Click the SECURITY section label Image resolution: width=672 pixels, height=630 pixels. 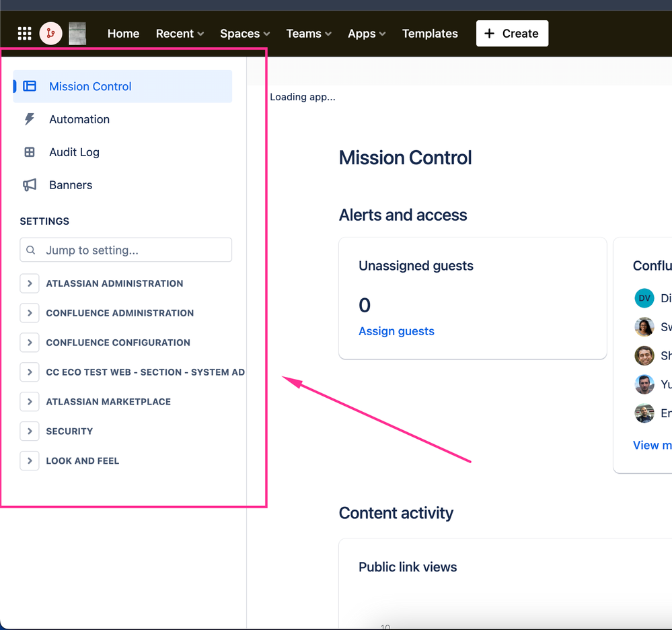pyautogui.click(x=69, y=431)
